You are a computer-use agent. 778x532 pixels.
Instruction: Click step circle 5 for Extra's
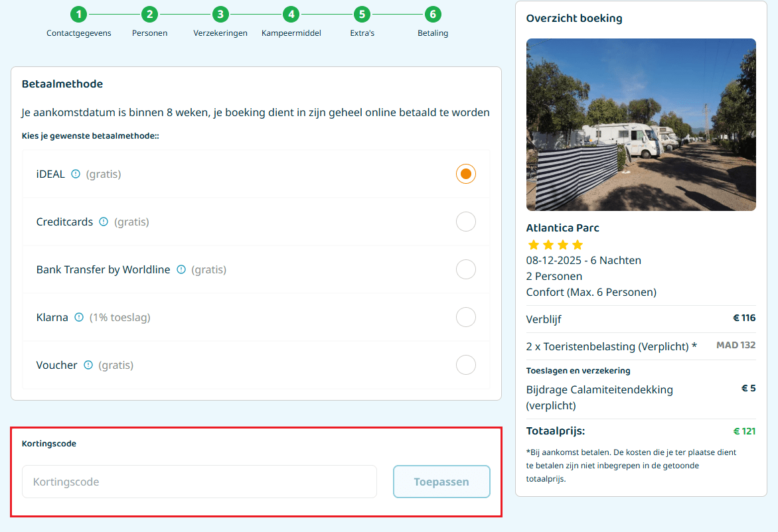[x=362, y=14]
